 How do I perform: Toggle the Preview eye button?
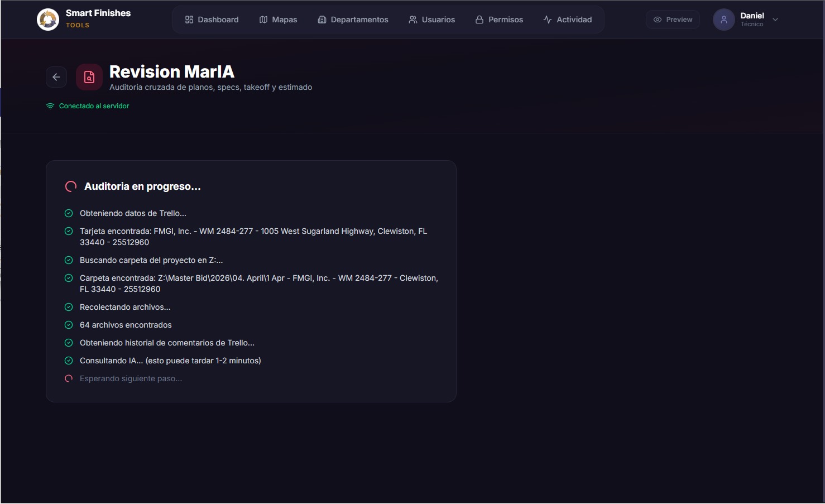click(x=673, y=20)
